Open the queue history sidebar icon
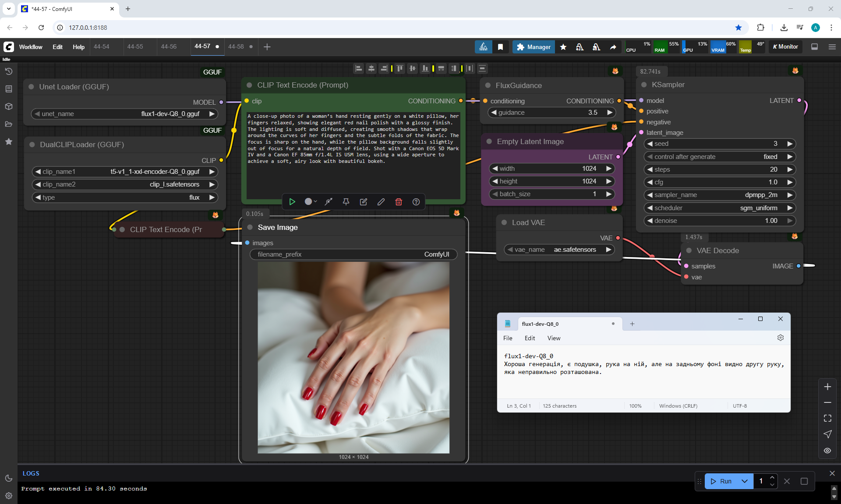 pyautogui.click(x=8, y=71)
